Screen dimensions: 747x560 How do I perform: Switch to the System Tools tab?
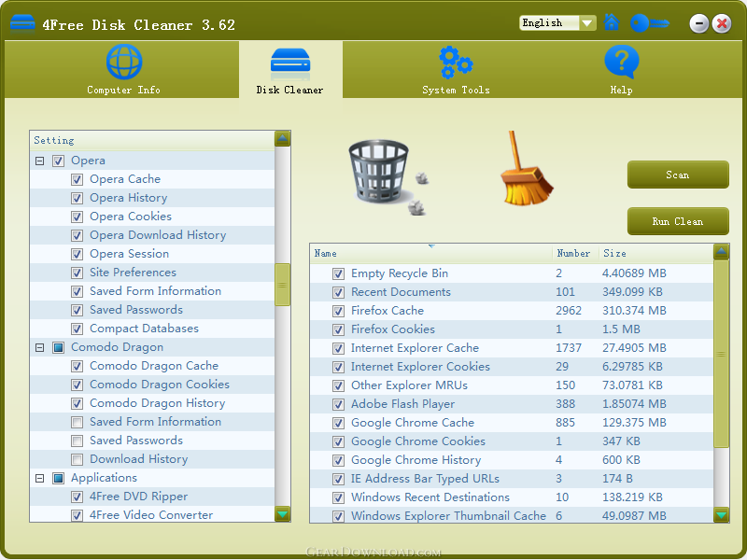[456, 90]
